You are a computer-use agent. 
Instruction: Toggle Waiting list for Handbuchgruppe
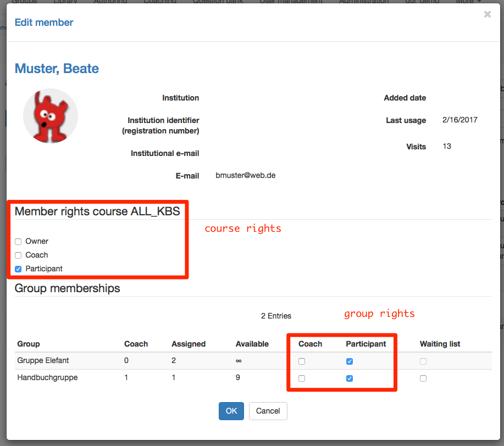423,378
